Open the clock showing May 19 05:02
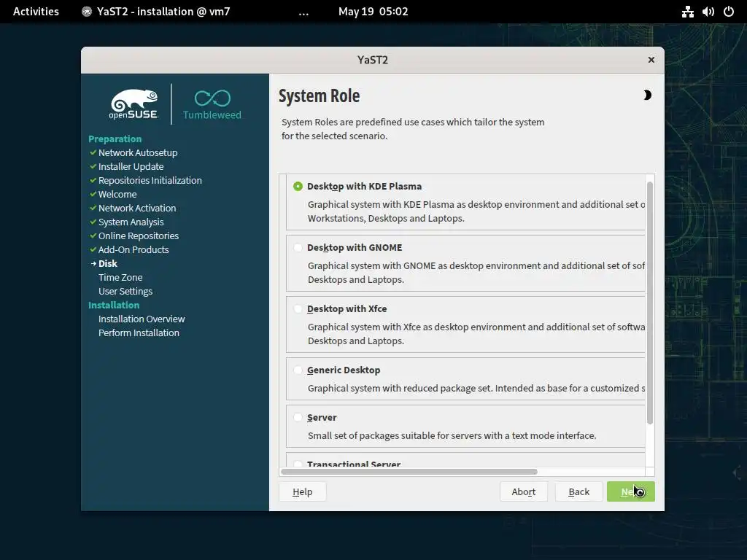The height and width of the screenshot is (560, 747). point(373,12)
